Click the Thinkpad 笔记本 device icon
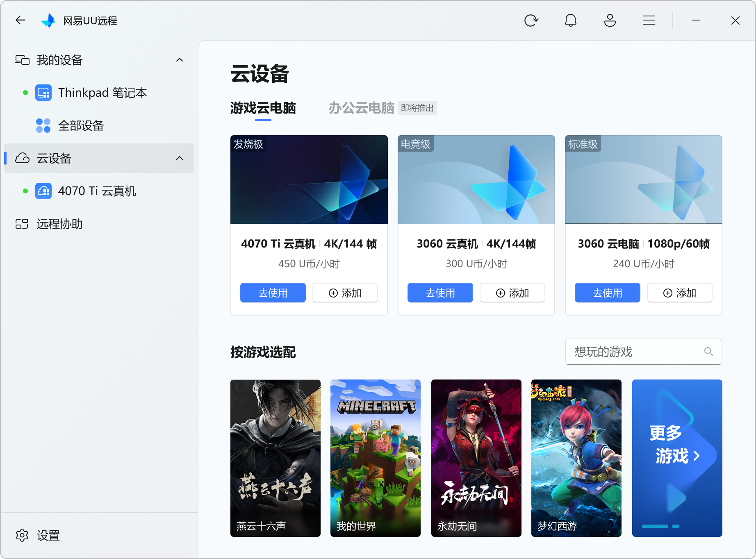This screenshot has height=559, width=756. [x=43, y=93]
